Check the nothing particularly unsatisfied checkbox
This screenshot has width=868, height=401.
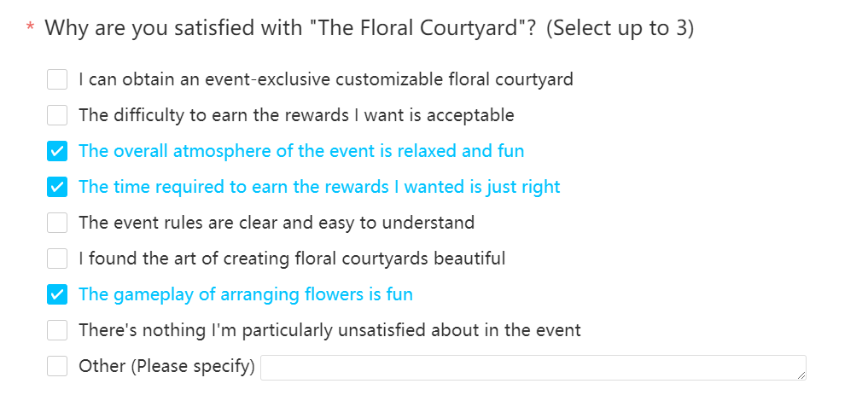pos(57,330)
